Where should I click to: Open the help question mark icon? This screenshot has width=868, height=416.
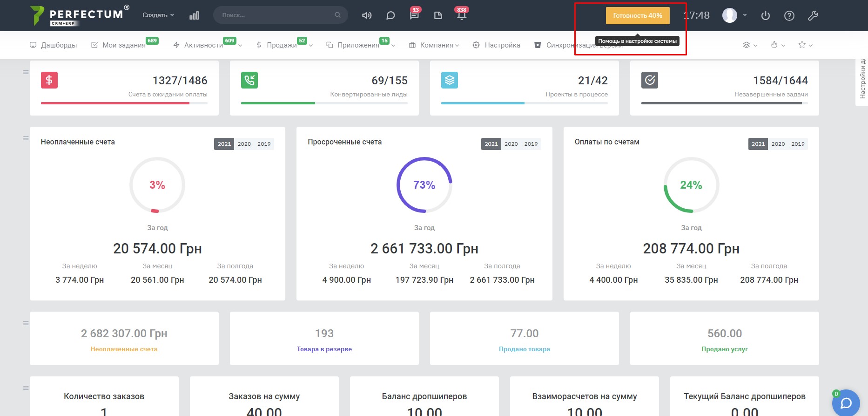point(789,16)
